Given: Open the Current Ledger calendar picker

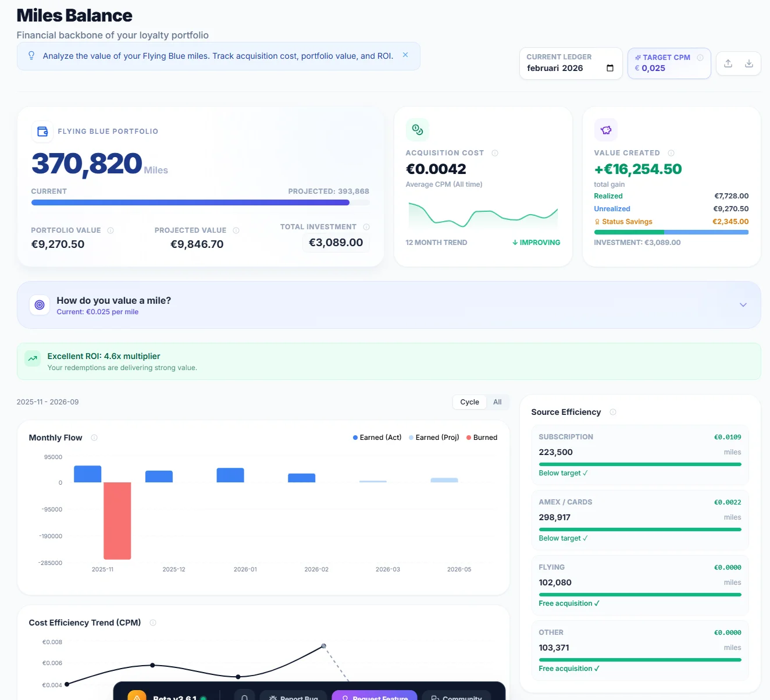Looking at the screenshot, I should 609,67.
